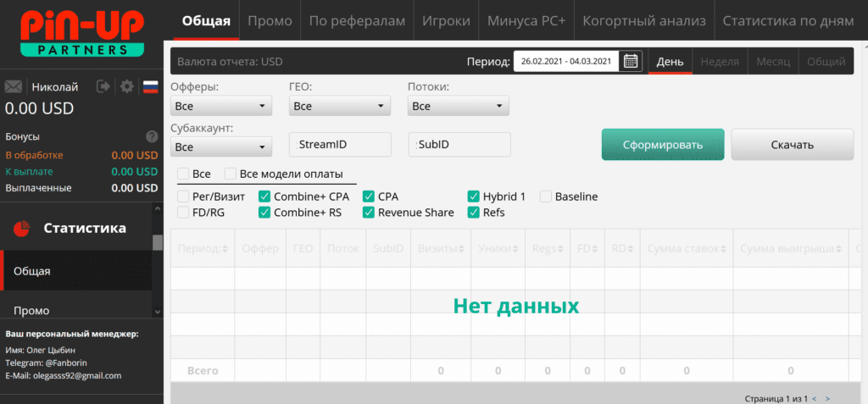Switch to the Промо top tab

point(270,21)
